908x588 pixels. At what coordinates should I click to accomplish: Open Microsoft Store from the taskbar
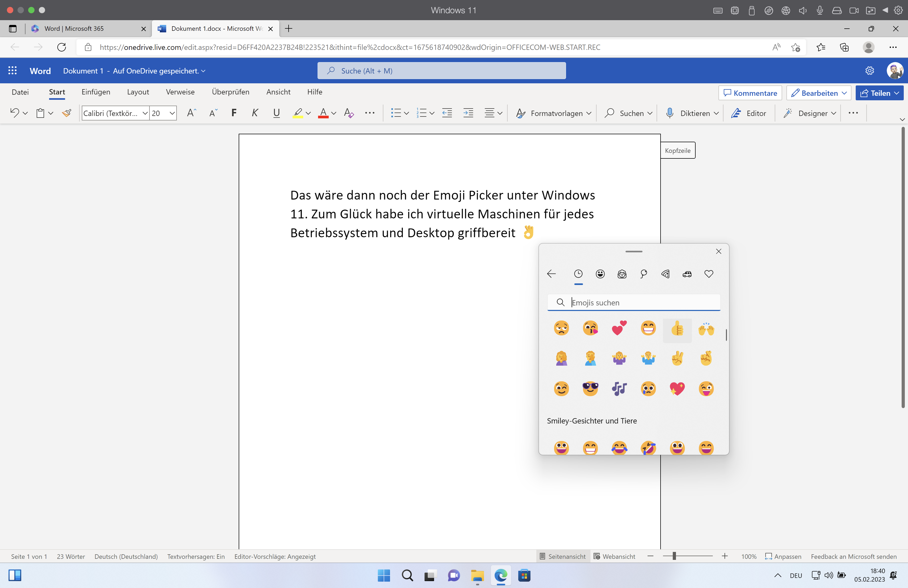pyautogui.click(x=524, y=575)
